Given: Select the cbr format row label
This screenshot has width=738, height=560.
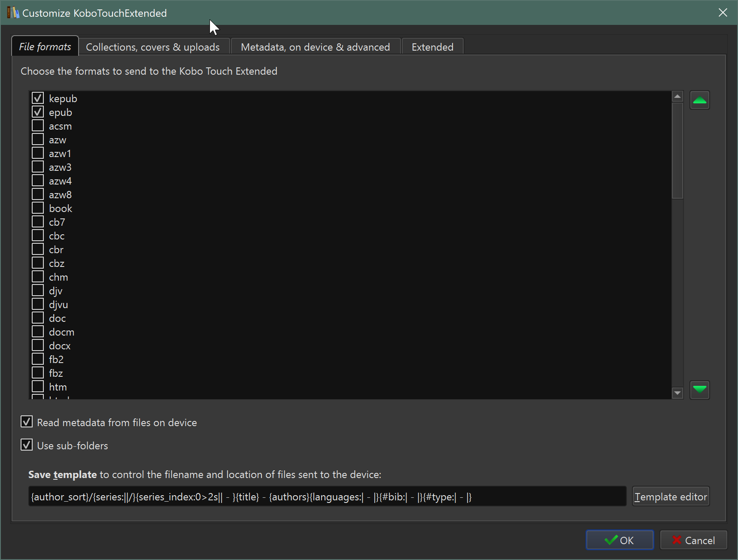Looking at the screenshot, I should pyautogui.click(x=56, y=250).
